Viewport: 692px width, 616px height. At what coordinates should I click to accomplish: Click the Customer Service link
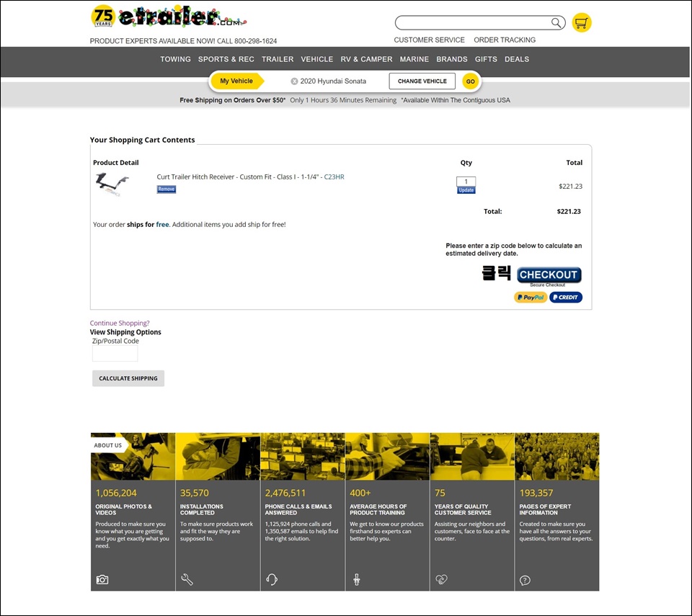tap(429, 40)
